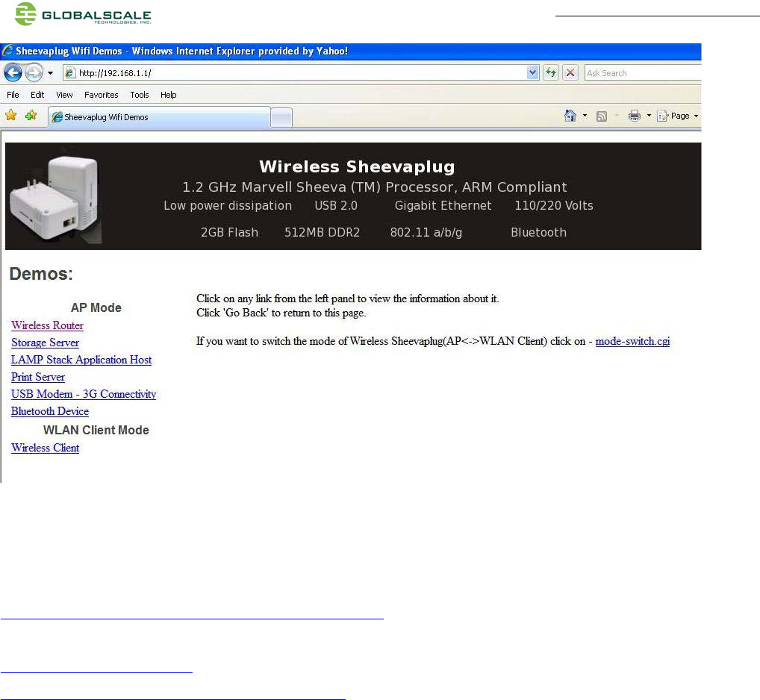Click the Internet Explorer title bar icon

click(7, 51)
